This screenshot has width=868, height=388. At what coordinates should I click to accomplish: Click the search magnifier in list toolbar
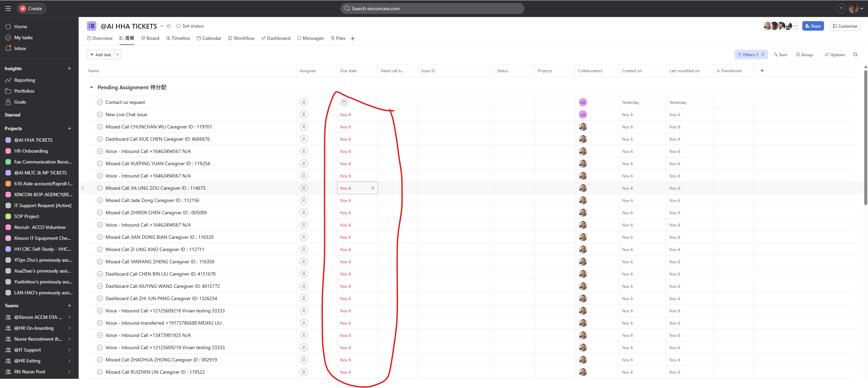coord(855,55)
